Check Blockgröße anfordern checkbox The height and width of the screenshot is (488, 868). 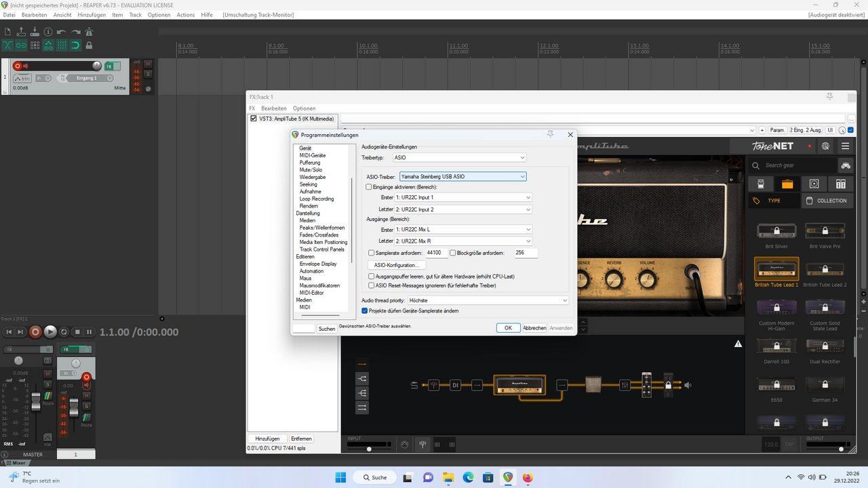452,253
